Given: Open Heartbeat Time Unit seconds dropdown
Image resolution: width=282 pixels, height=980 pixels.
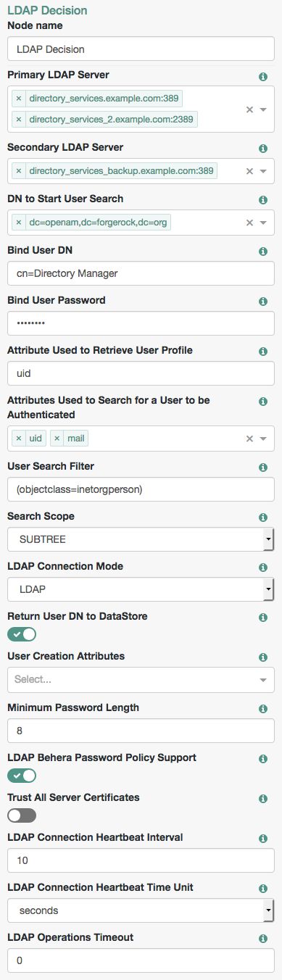Looking at the screenshot, I should click(141, 910).
